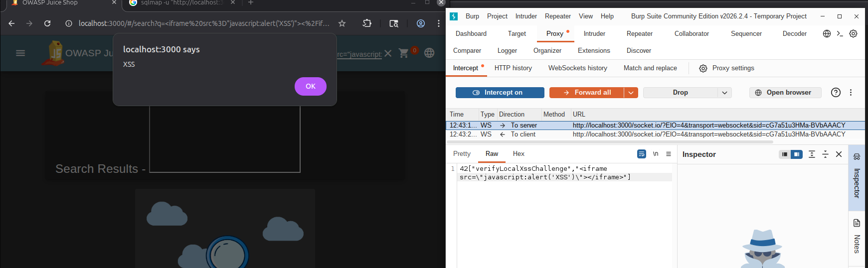Open the Help menu in Burp
Screen dimensions: 868x268
pyautogui.click(x=607, y=16)
